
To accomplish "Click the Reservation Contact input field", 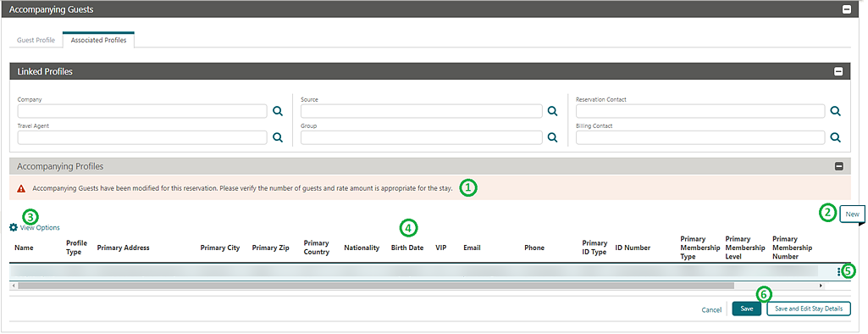I will (x=700, y=111).
